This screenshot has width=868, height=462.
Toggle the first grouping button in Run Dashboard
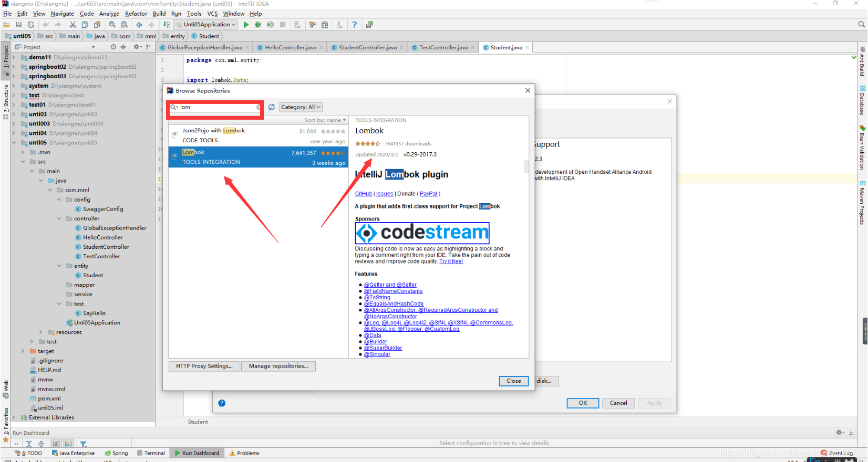coord(56,444)
